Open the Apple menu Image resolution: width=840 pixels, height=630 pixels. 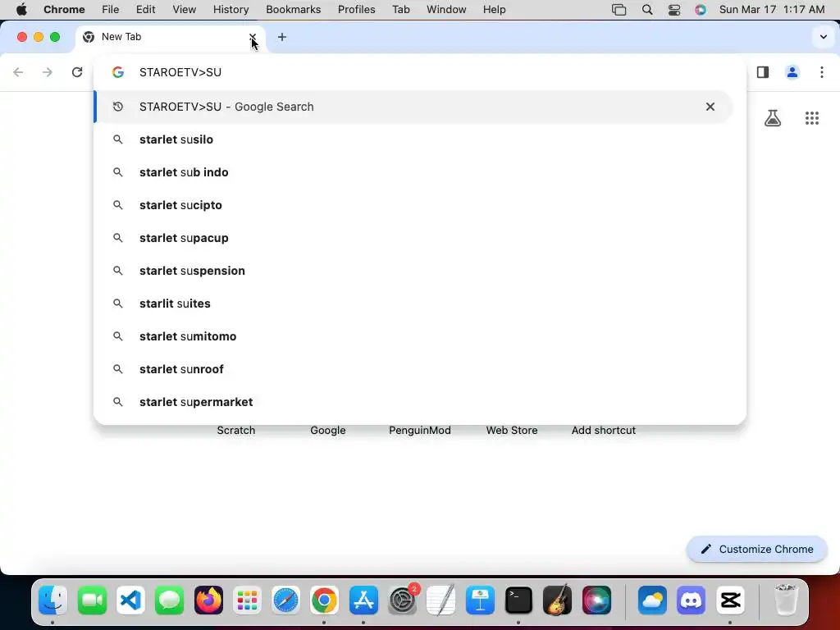coord(21,10)
